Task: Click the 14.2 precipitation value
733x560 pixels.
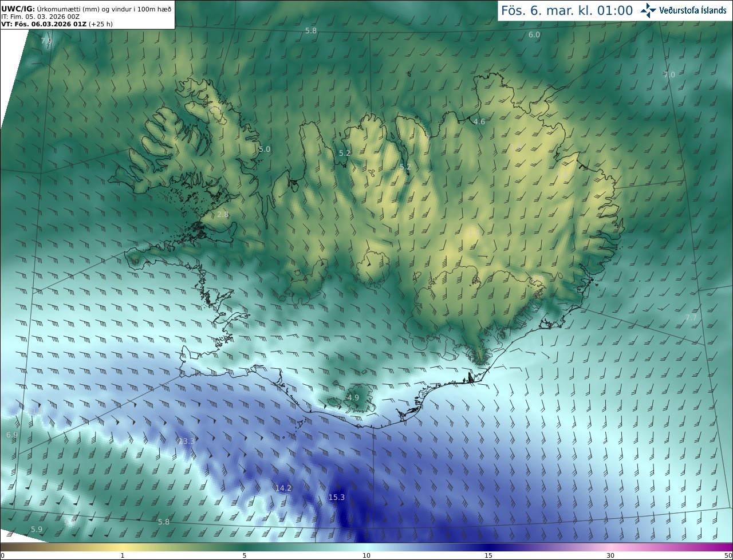Action: point(283,488)
